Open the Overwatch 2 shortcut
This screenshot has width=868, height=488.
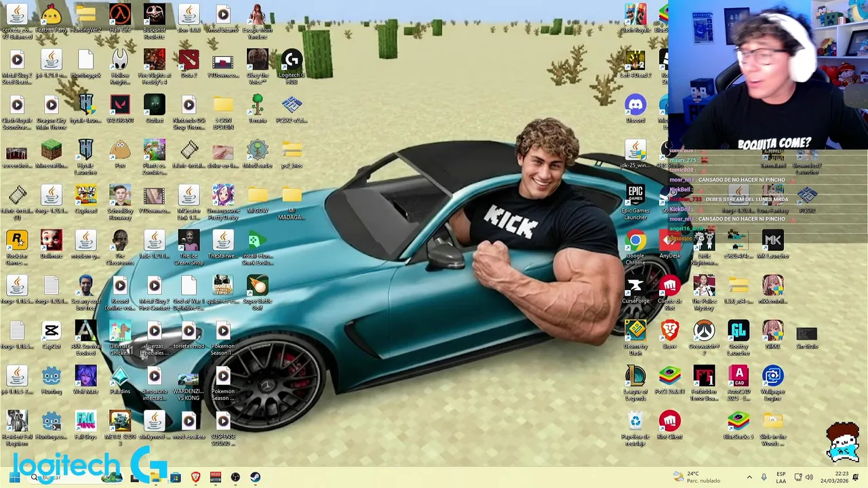point(704,337)
